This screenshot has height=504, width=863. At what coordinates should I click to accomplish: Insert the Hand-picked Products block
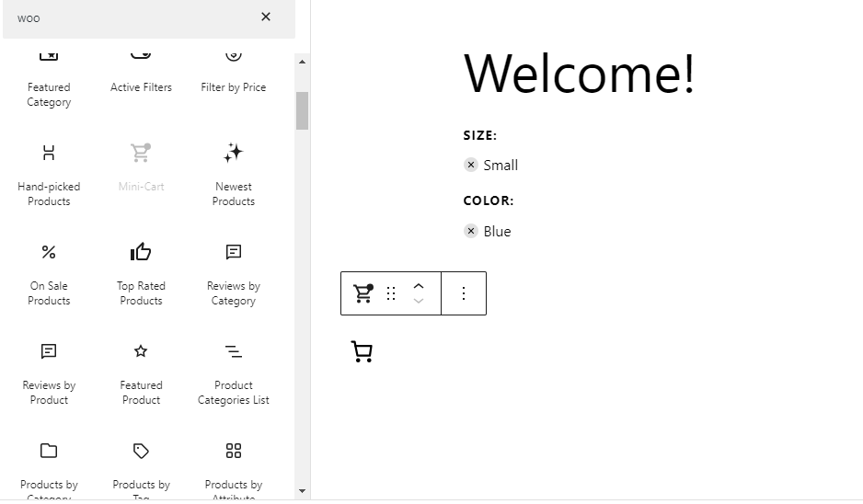[x=49, y=174]
